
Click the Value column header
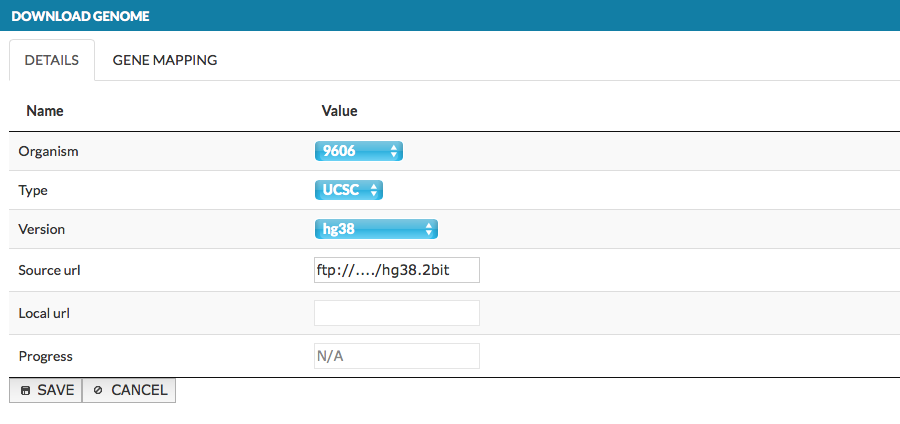coord(339,111)
